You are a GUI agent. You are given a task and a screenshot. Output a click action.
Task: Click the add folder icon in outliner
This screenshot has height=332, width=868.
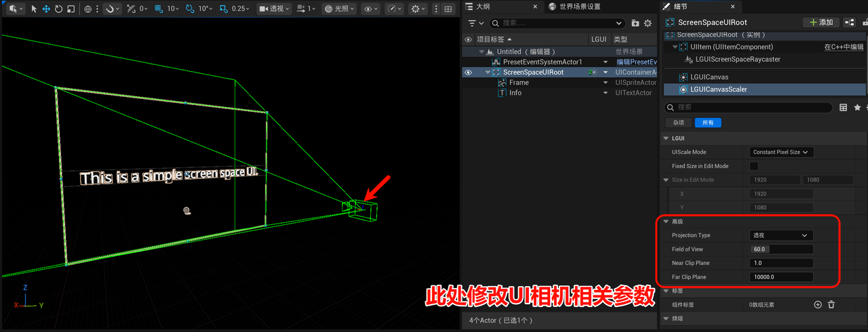[635, 23]
